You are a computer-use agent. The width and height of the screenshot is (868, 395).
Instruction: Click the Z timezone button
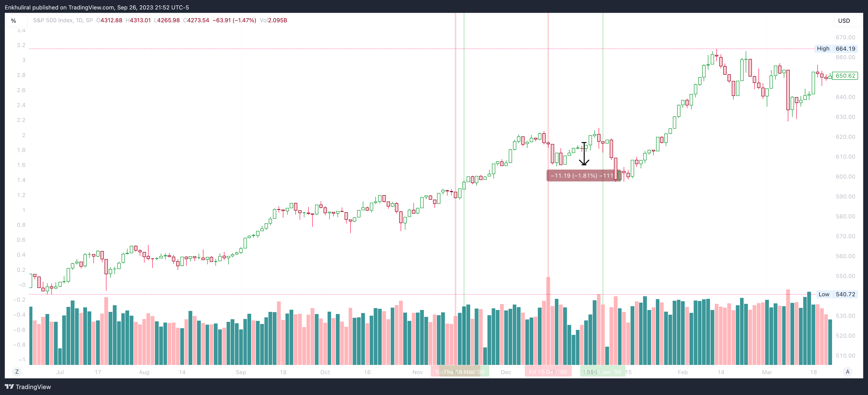pyautogui.click(x=17, y=372)
